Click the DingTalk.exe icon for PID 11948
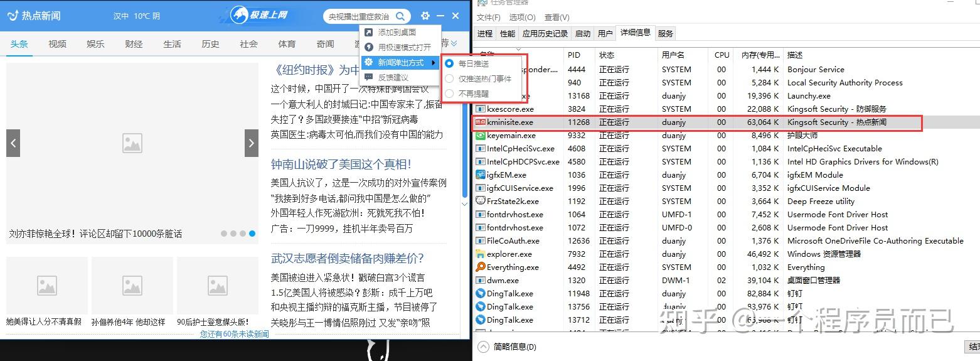Screen dimensions: 980x361 click(x=481, y=293)
